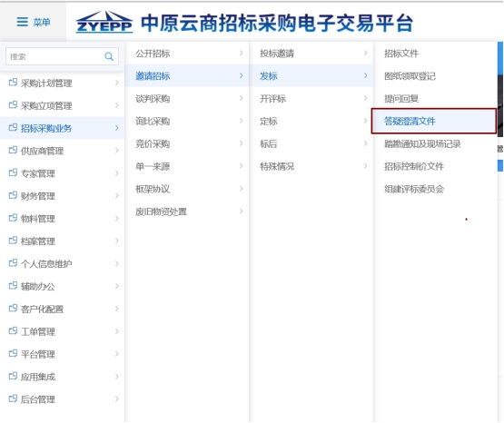Click the icon beside 专家管理
504x423 pixels.
[x=13, y=172]
